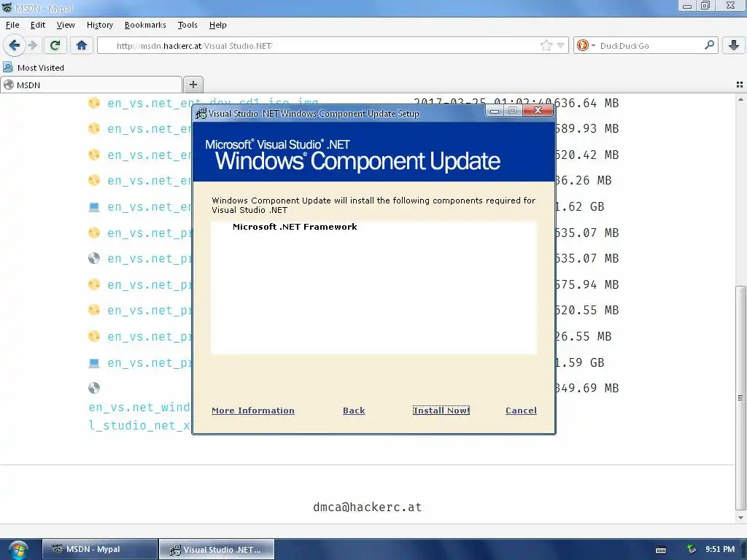Screen dimensions: 747x560
Task: Click the tray icon left of the clock
Action: click(692, 549)
